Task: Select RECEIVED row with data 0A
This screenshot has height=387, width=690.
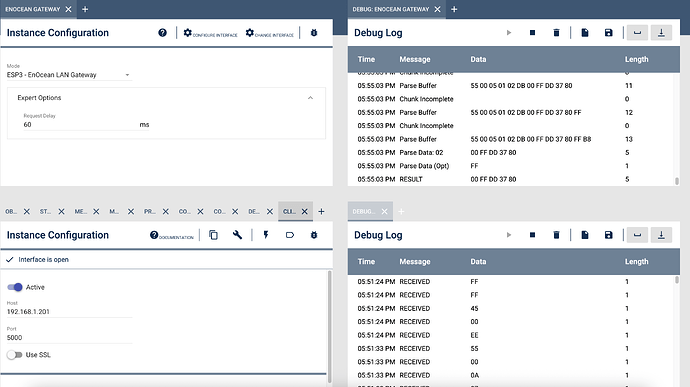Action: [x=511, y=376]
